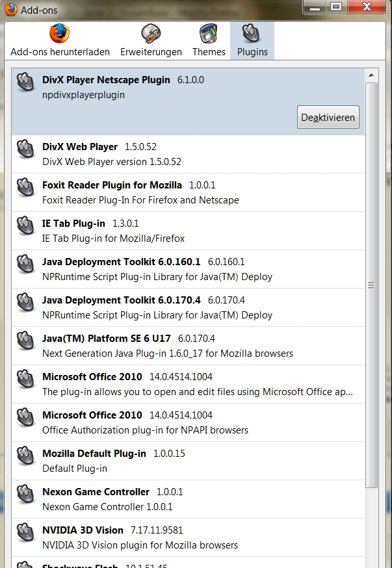Click the scrollbar up arrow
The height and width of the screenshot is (568, 392).
pyautogui.click(x=371, y=75)
